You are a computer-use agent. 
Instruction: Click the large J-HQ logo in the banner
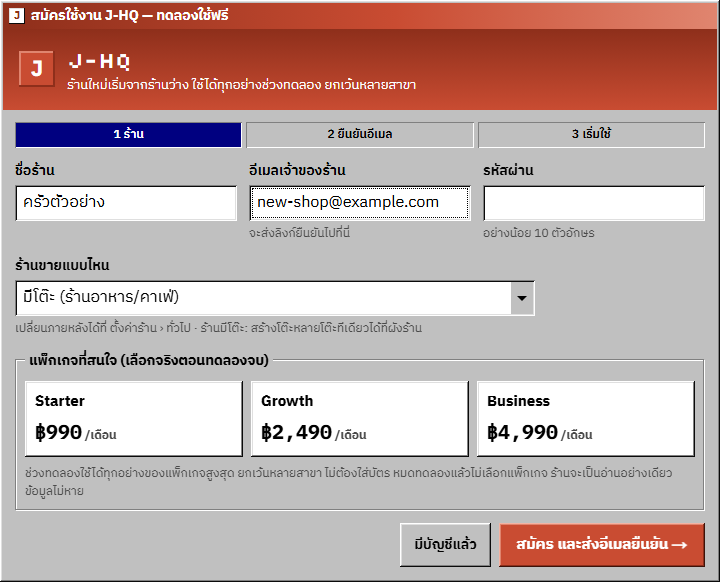(x=36, y=68)
